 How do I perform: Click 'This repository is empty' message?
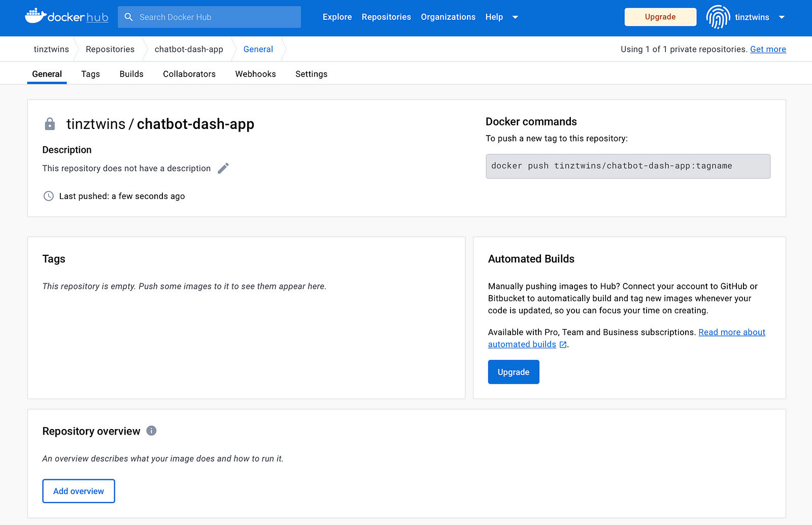tap(184, 286)
